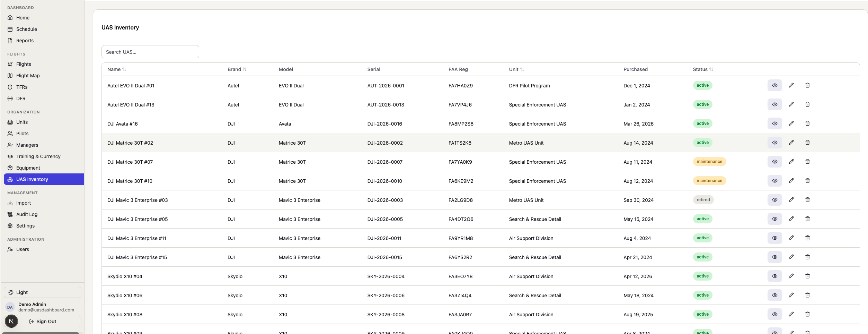Edit Skydio X10 #04 record
The image size is (868, 334).
791,276
